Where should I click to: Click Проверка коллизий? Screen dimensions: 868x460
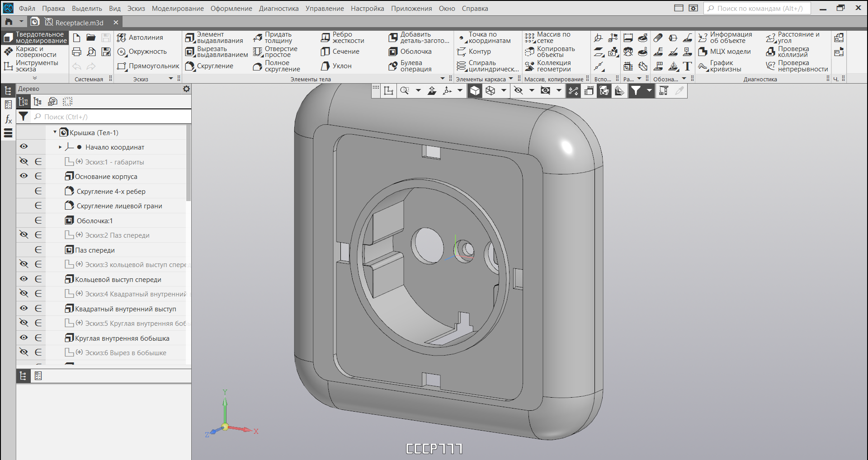pyautogui.click(x=788, y=52)
